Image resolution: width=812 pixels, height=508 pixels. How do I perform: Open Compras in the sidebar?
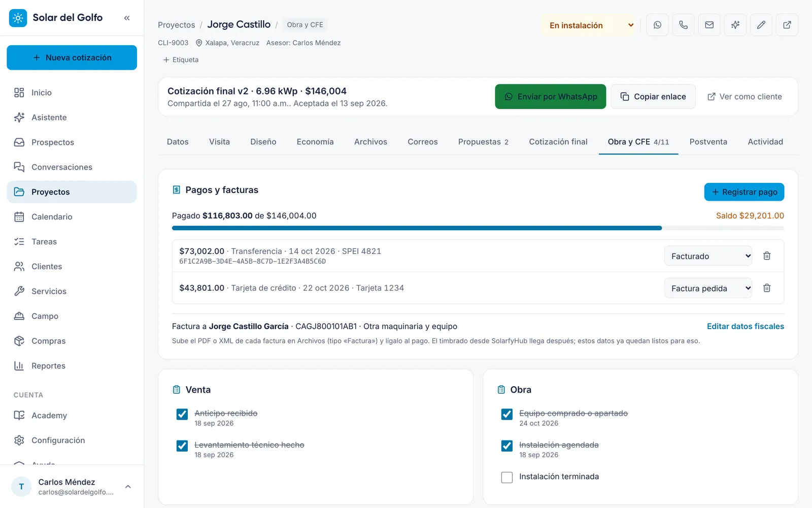(x=72, y=341)
